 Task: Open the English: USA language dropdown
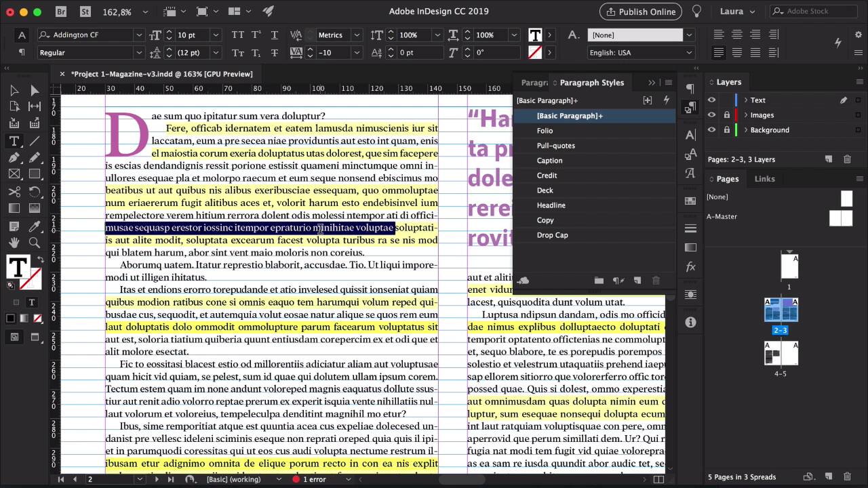689,53
